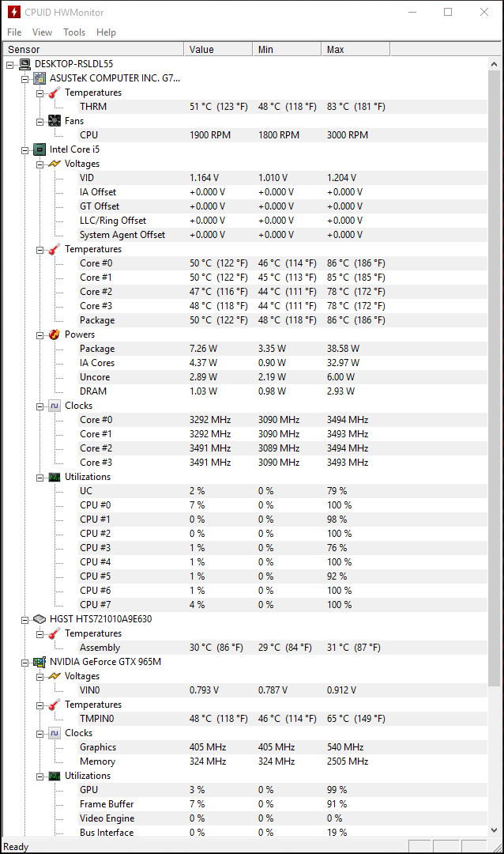This screenshot has width=504, height=854.
Task: Click the CPU Utilizations chart icon
Action: click(x=54, y=477)
